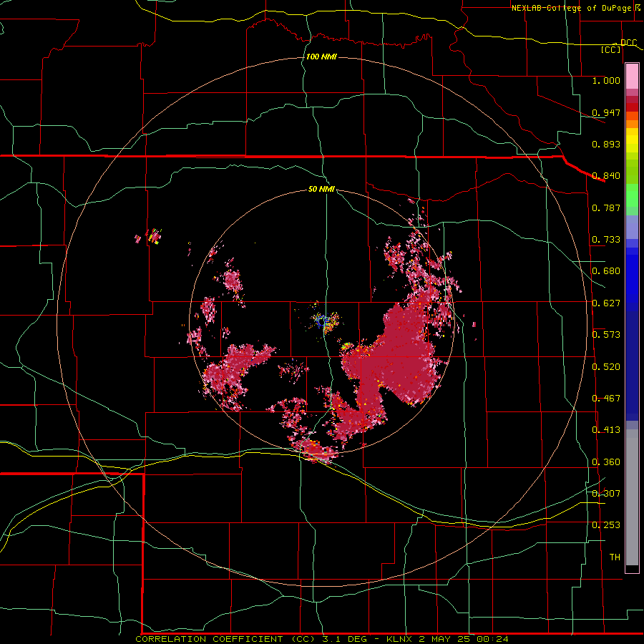Click the 0.520 scale value

pyautogui.click(x=606, y=367)
